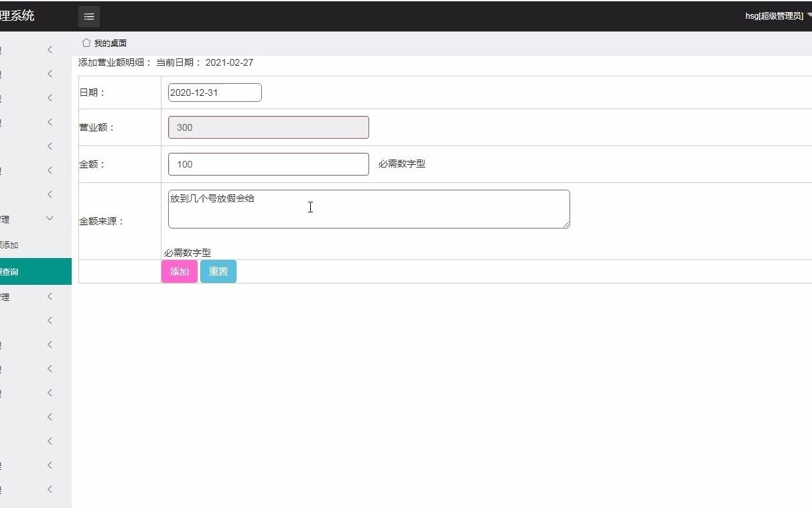Click the 金额 input containing 100

[268, 164]
